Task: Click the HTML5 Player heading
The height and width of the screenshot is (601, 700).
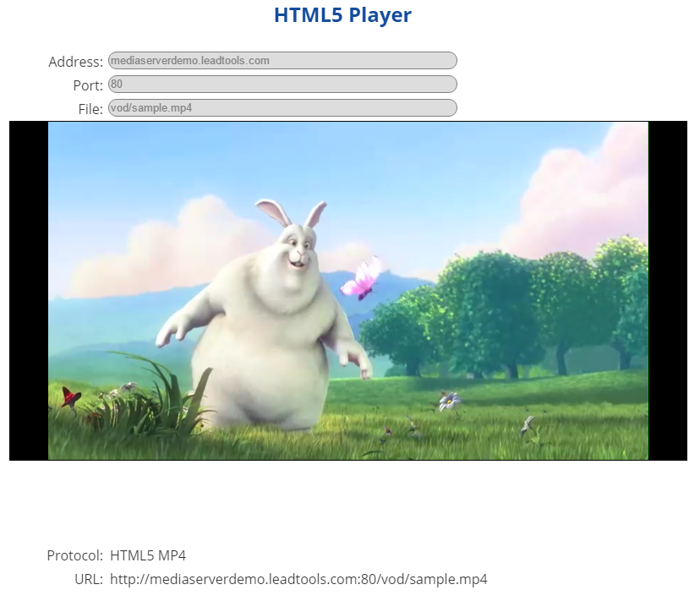Action: pos(343,14)
